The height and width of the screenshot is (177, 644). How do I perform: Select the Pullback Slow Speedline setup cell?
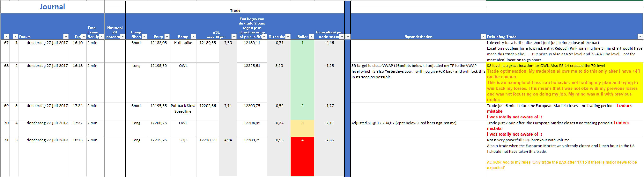(x=183, y=111)
